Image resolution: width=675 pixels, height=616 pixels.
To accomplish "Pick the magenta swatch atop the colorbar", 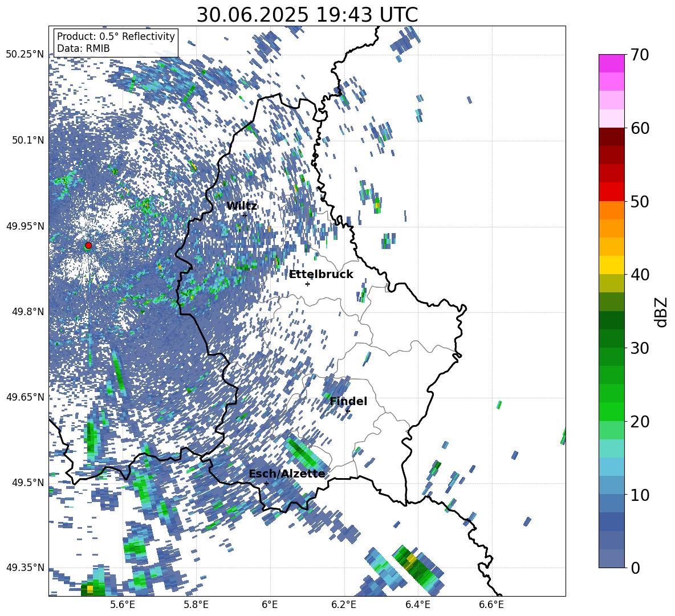I will pyautogui.click(x=611, y=63).
